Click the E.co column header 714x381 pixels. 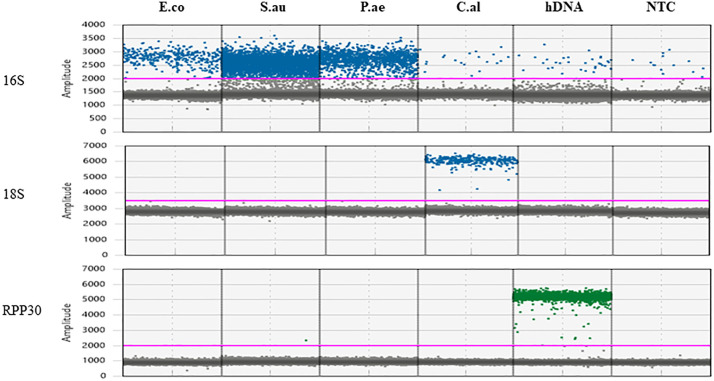pyautogui.click(x=173, y=7)
